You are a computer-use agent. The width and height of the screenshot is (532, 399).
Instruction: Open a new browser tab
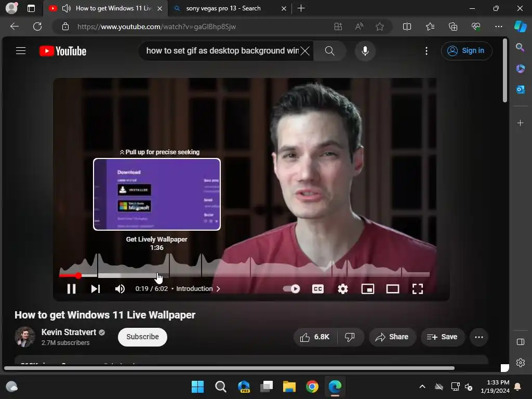click(301, 8)
